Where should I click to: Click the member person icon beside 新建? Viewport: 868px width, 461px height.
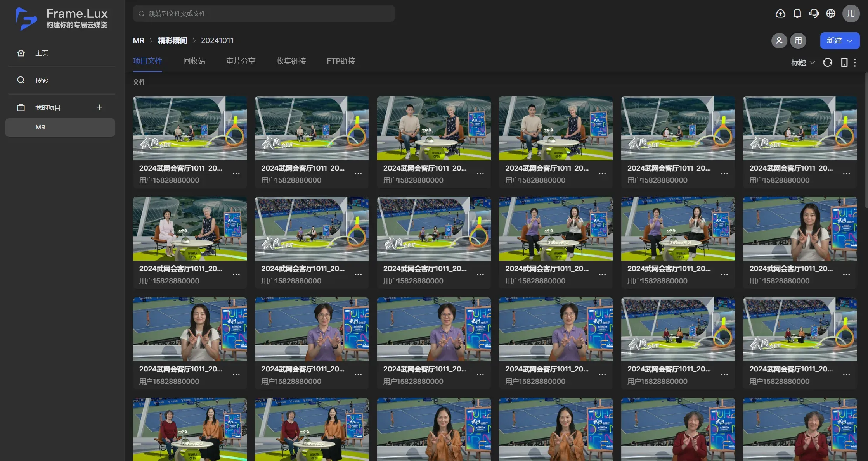pos(779,41)
